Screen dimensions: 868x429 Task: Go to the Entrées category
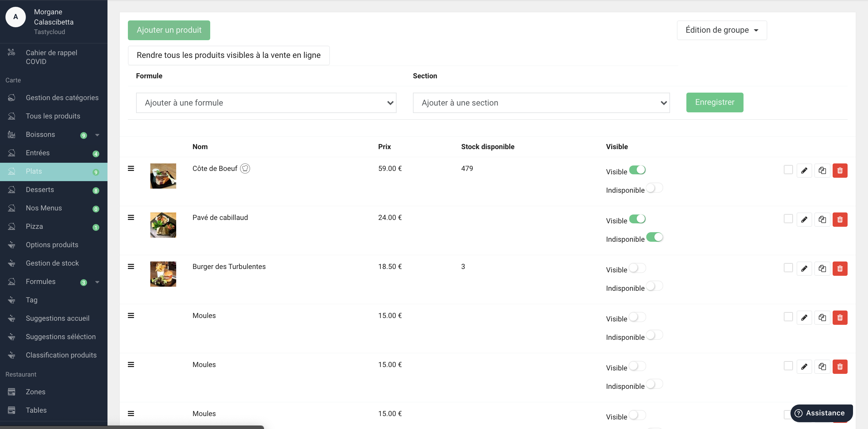pos(54,153)
